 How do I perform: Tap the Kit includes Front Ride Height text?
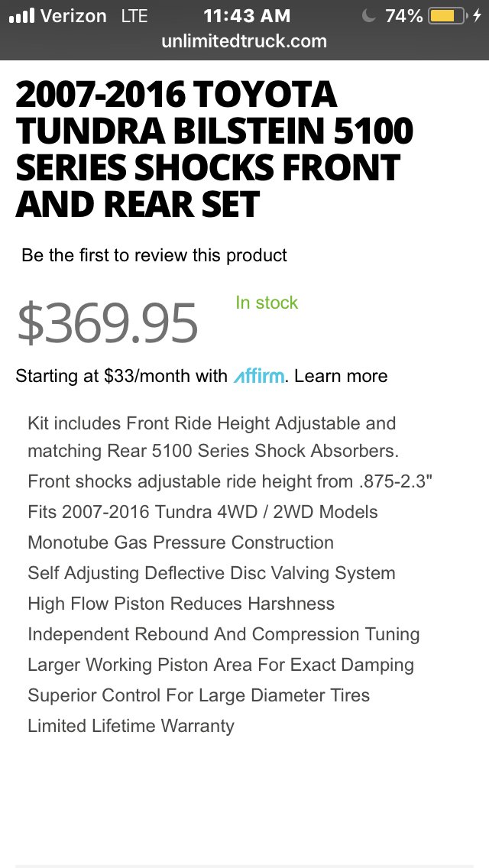click(x=213, y=437)
